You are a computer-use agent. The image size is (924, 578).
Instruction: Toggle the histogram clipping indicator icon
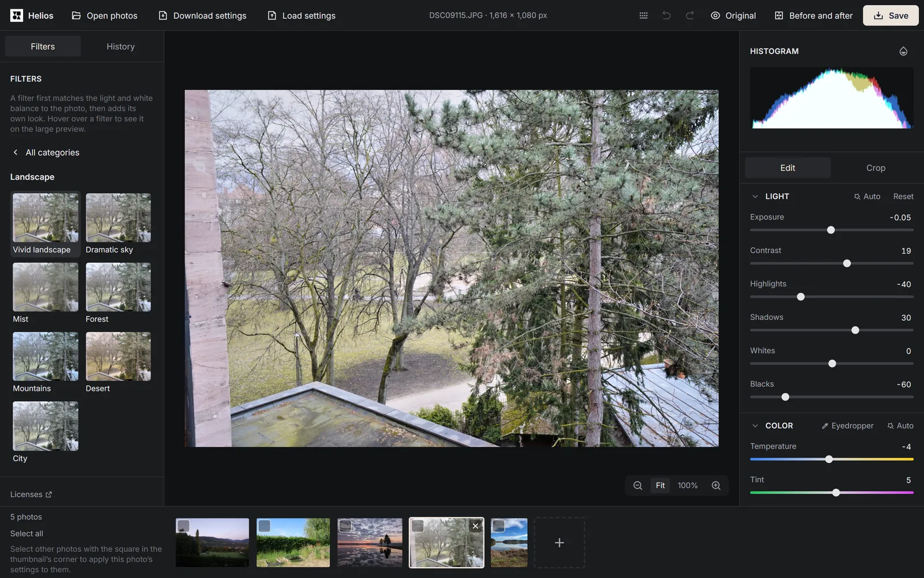[903, 51]
